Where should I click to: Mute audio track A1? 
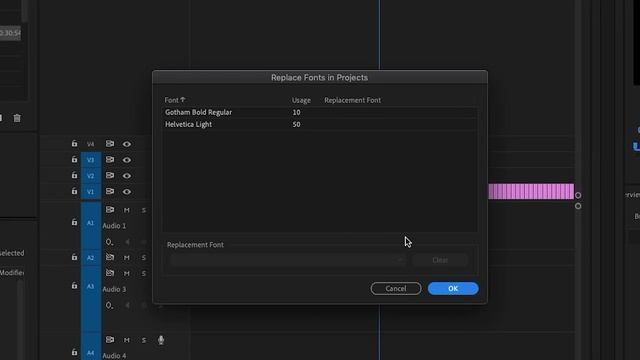[x=127, y=210]
